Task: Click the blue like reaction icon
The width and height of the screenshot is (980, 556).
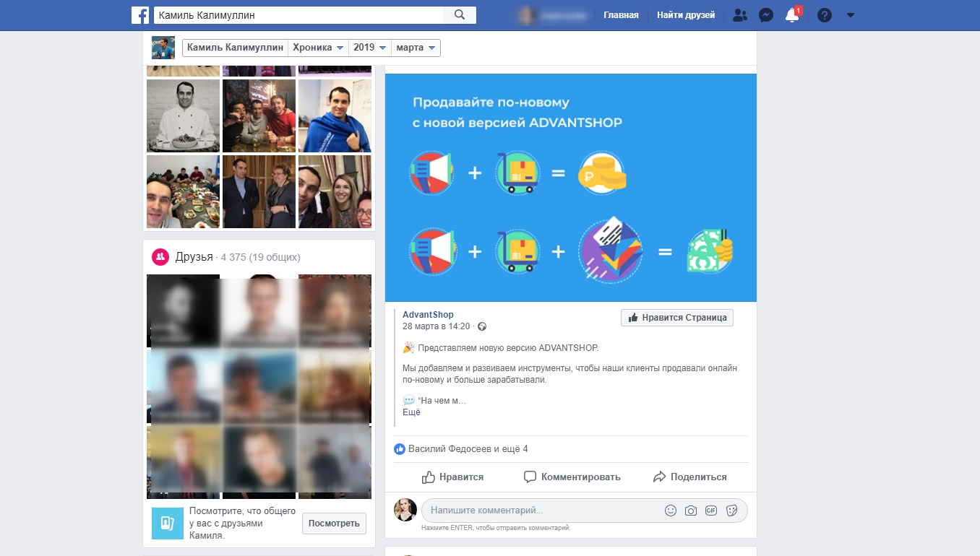Action: click(x=400, y=449)
